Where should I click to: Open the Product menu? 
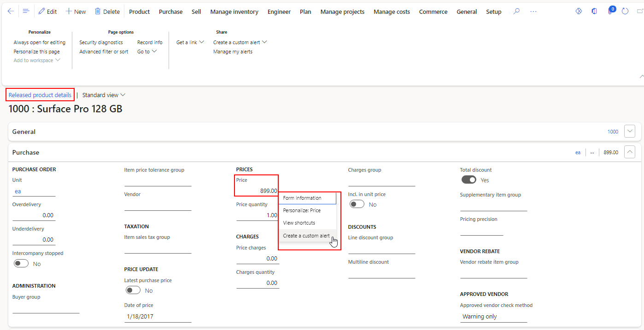[139, 12]
